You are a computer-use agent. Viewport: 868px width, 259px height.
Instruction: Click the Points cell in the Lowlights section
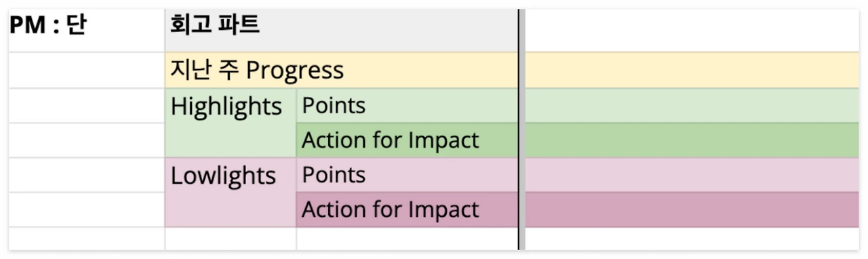coord(406,175)
